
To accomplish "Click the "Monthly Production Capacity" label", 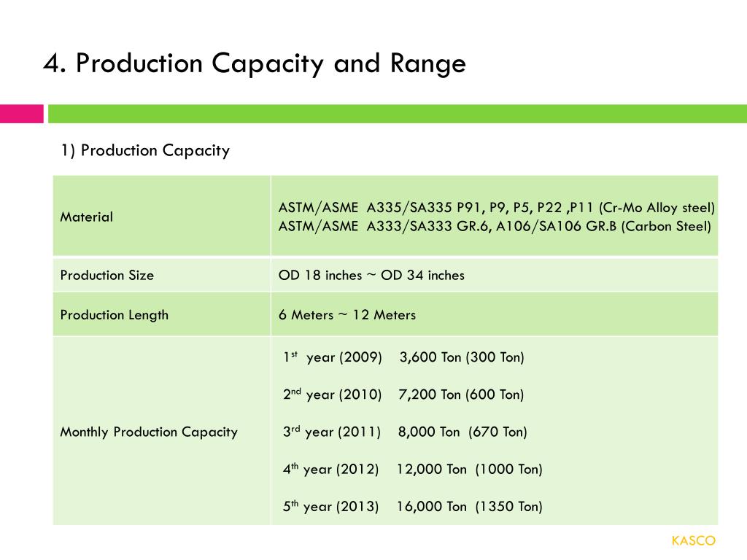I will pos(149,432).
